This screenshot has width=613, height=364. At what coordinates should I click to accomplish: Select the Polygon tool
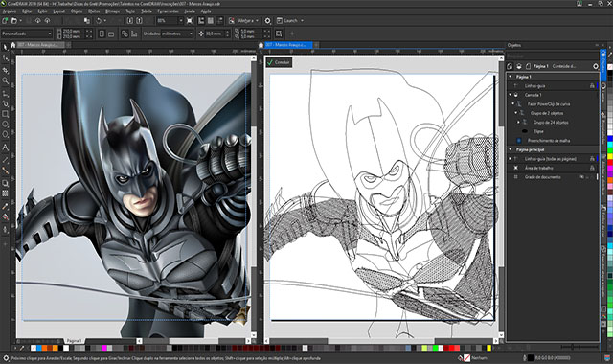(x=5, y=134)
